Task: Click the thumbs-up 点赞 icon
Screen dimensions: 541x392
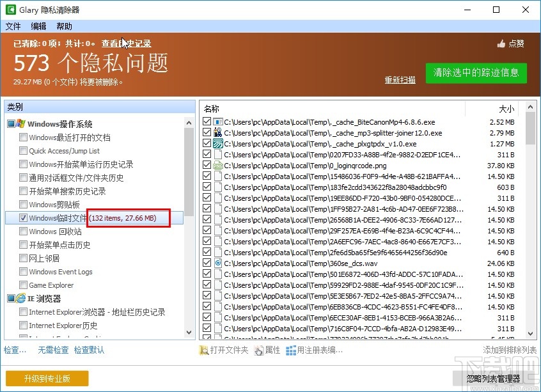Action: click(501, 43)
